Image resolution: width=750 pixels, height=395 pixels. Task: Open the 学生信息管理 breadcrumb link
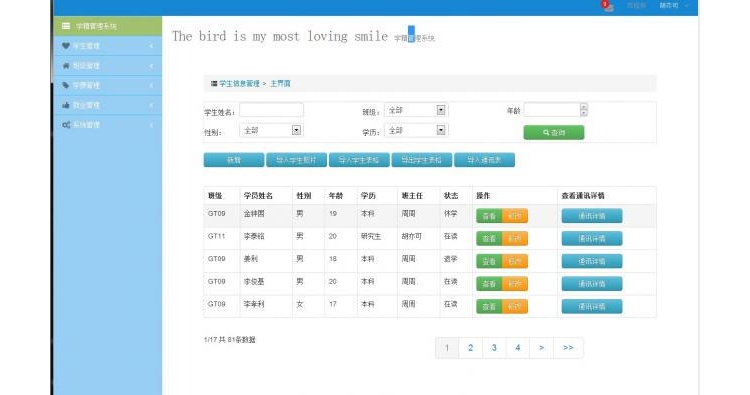[239, 84]
